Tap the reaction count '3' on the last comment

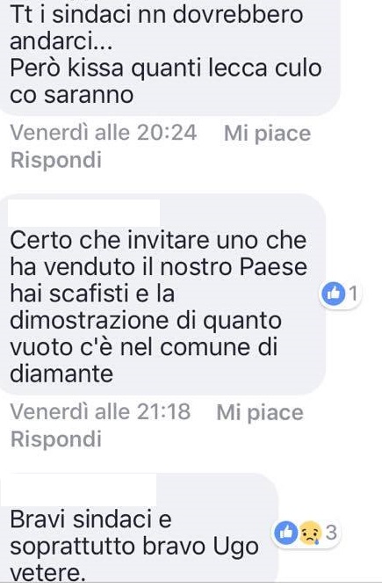click(331, 532)
